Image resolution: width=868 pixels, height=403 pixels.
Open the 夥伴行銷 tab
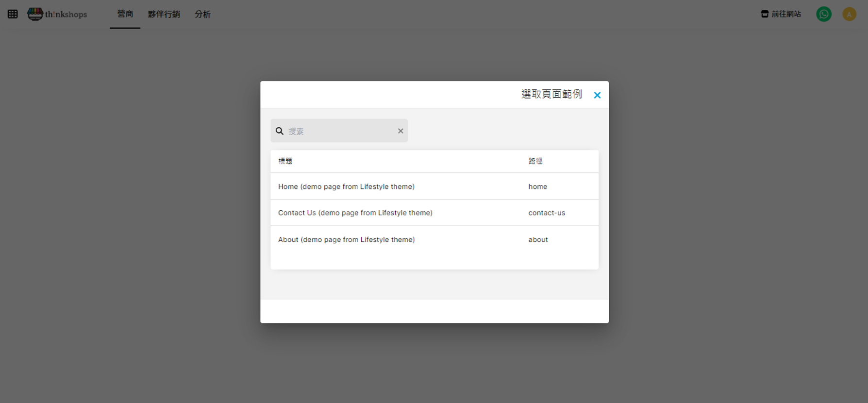164,14
